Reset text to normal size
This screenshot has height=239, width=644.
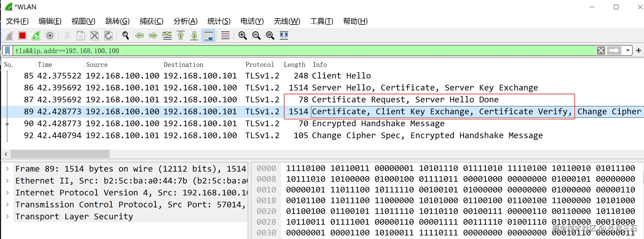click(x=270, y=36)
